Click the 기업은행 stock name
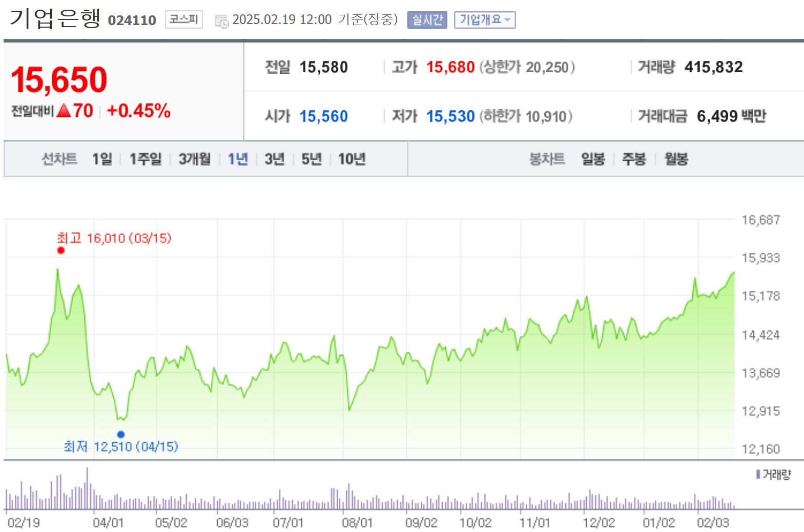This screenshot has height=532, width=804. pyautogui.click(x=55, y=18)
